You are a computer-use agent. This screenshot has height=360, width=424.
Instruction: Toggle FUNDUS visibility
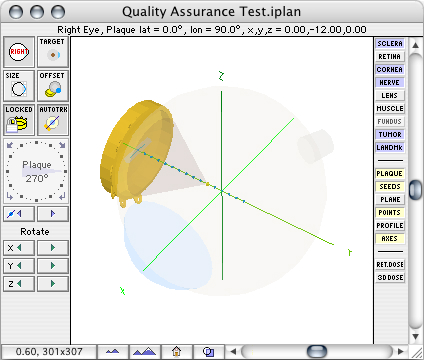pos(390,122)
